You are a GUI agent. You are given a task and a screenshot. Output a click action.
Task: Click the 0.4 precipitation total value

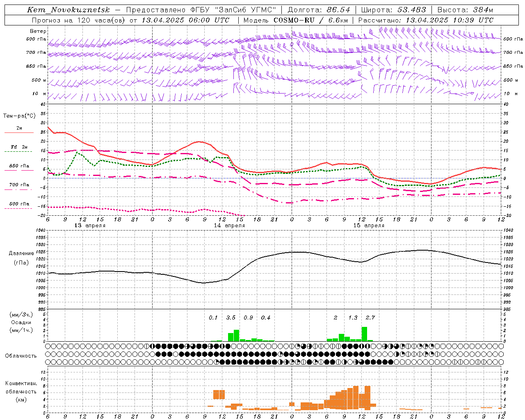tap(266, 318)
